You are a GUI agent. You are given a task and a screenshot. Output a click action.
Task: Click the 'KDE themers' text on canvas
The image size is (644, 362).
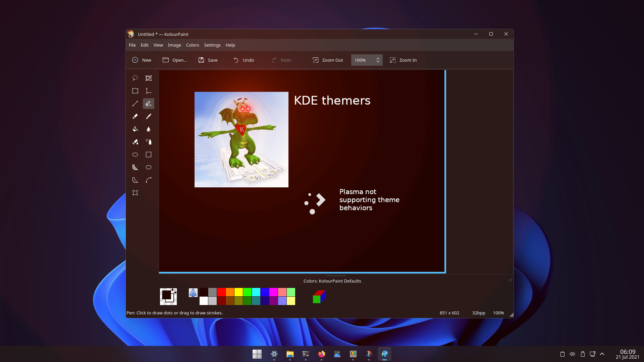332,100
